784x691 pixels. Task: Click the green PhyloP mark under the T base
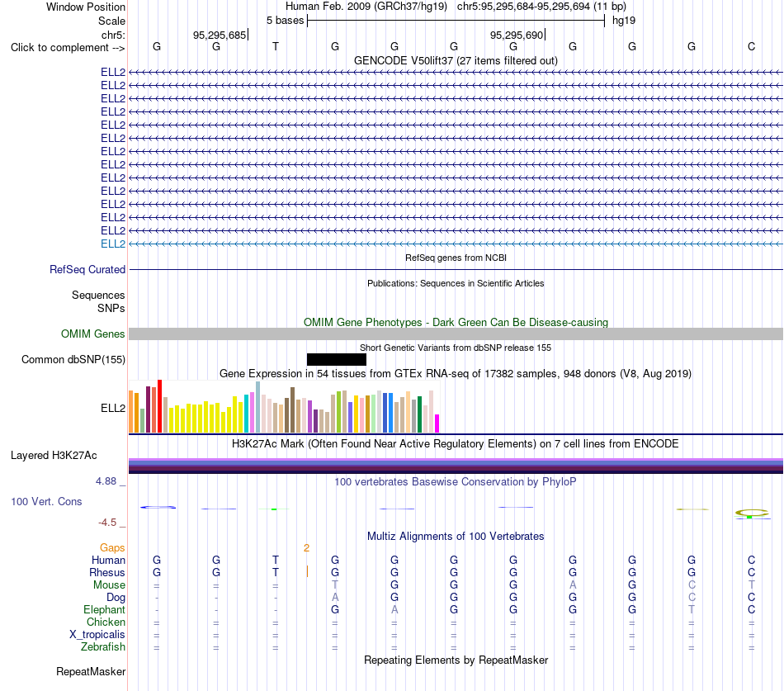coord(274,509)
